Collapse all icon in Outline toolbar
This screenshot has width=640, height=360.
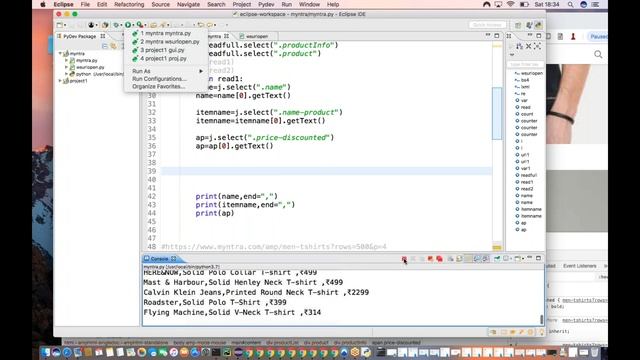529,46
